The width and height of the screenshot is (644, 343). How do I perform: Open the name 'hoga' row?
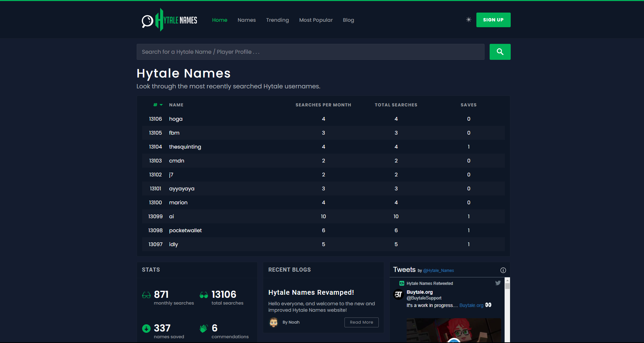point(323,119)
